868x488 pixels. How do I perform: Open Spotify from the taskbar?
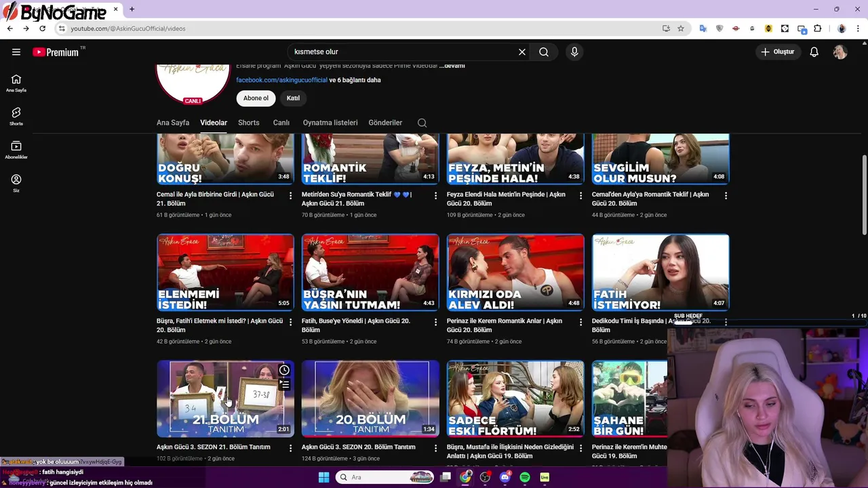pos(525,477)
